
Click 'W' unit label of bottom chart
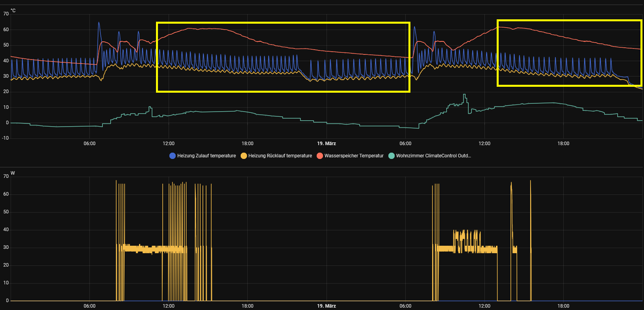[x=13, y=173]
